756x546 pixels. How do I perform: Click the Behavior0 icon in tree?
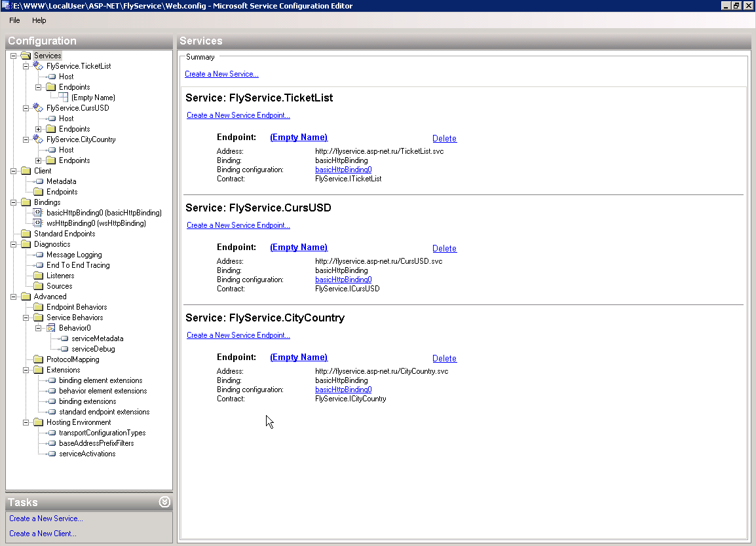(x=51, y=328)
